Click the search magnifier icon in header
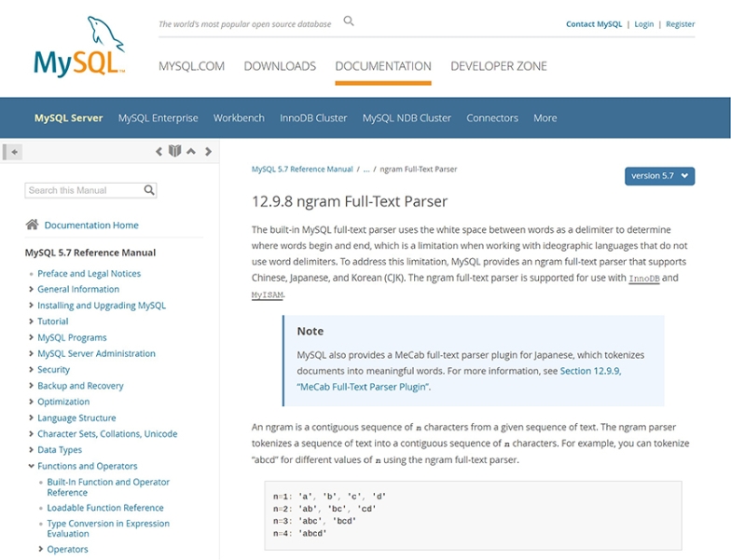Screen dimensions: 731x560 [x=349, y=20]
